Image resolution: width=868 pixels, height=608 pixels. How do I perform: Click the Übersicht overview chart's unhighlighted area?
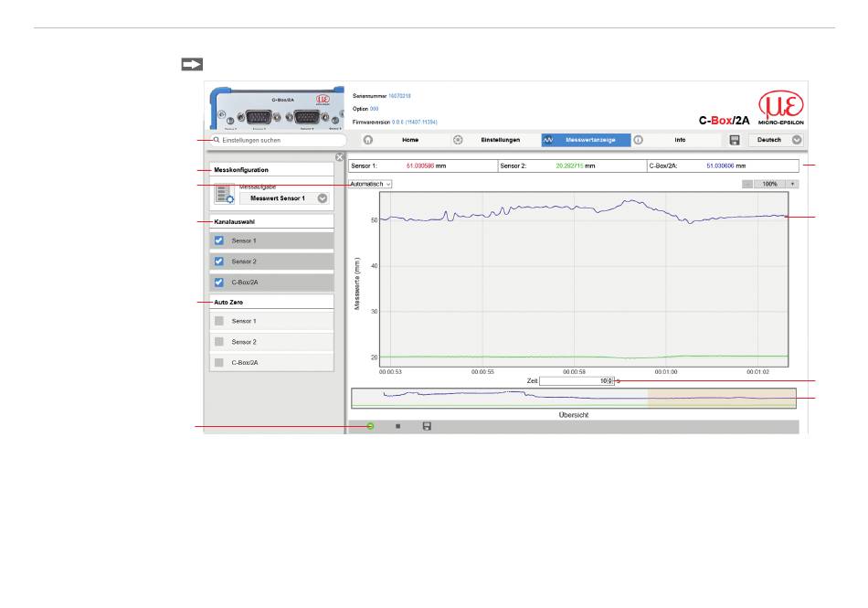pos(500,398)
